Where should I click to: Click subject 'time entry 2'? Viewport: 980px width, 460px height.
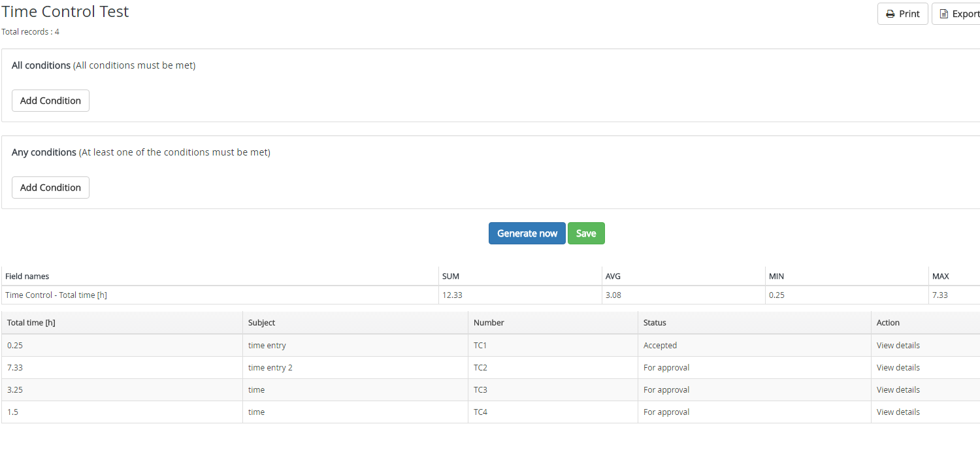coord(355,367)
